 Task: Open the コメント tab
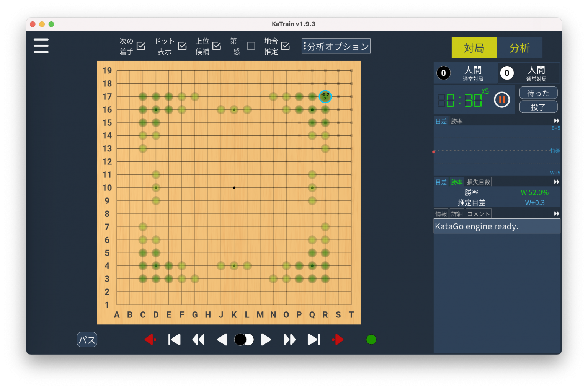[478, 213]
